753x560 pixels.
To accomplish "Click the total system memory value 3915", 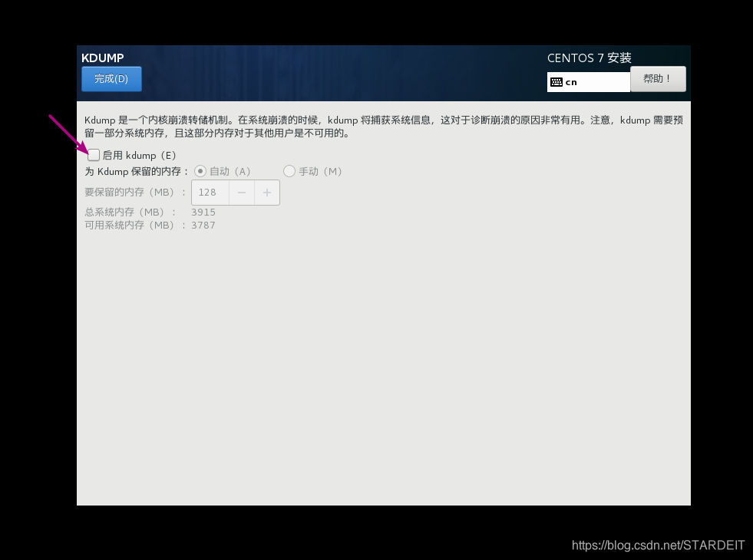I will pyautogui.click(x=203, y=212).
